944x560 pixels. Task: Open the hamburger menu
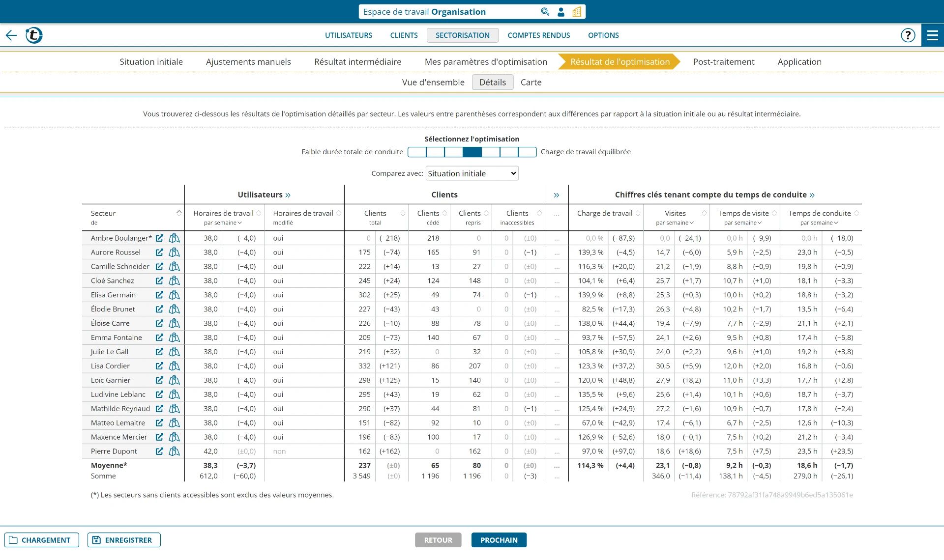(933, 35)
